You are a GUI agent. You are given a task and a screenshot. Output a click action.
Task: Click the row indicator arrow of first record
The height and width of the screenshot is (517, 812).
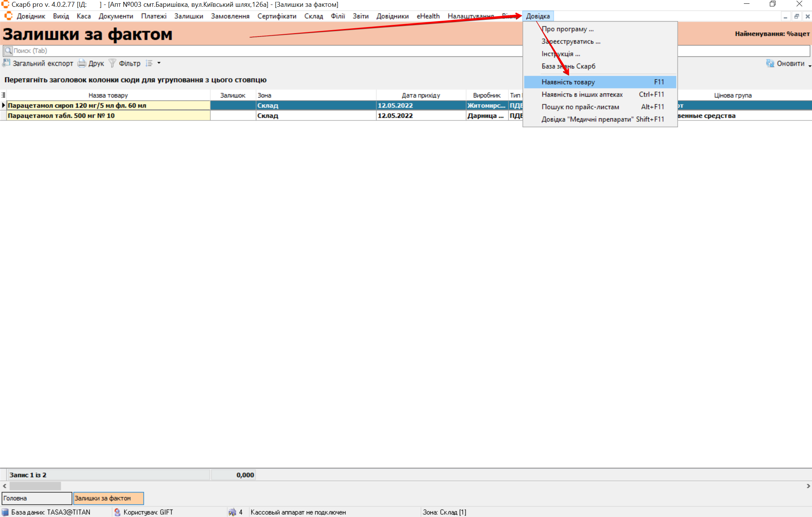pyautogui.click(x=3, y=105)
